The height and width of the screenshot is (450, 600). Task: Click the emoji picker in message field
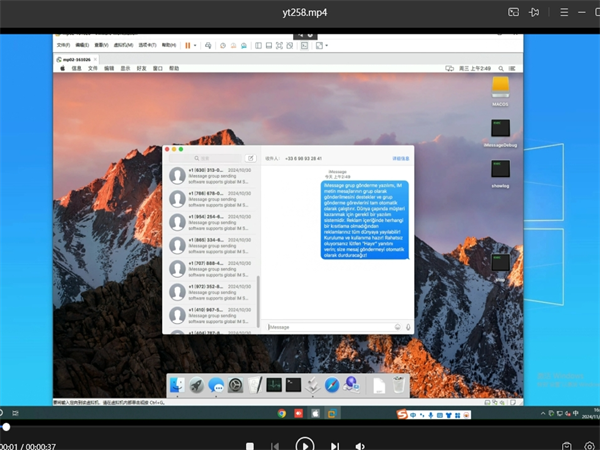pyautogui.click(x=397, y=326)
